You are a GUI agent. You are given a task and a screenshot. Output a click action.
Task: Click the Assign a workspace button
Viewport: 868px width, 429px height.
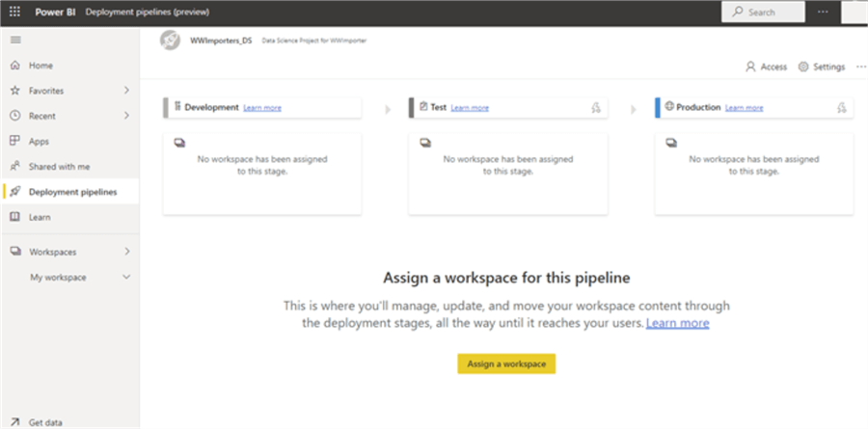pyautogui.click(x=506, y=363)
